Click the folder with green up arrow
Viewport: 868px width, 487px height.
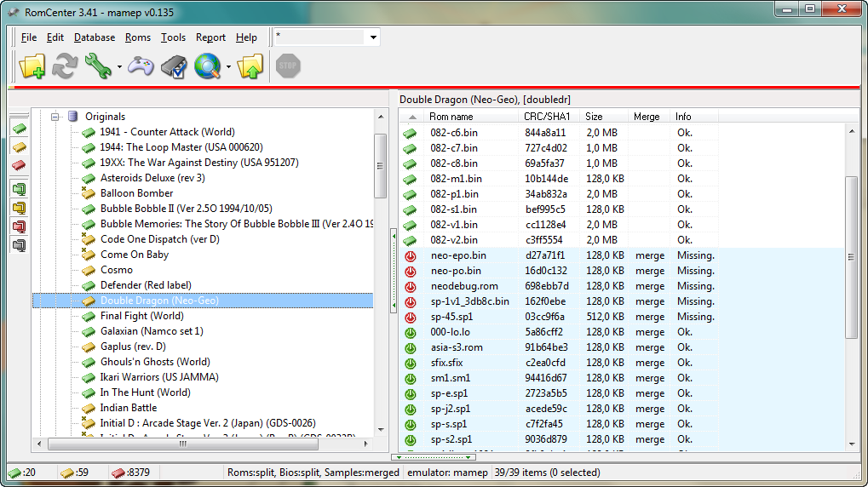[x=250, y=66]
